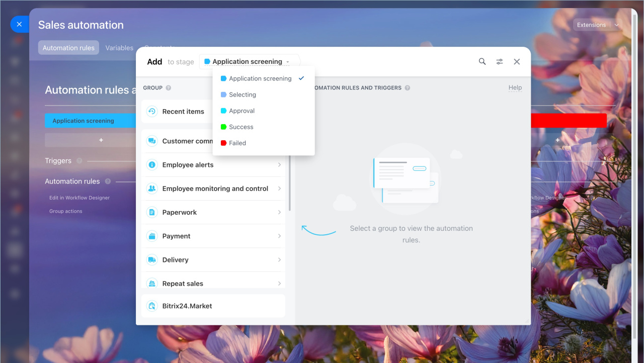This screenshot has width=644, height=363.
Task: Open the Bitrix24.Market entry
Action: click(x=213, y=306)
